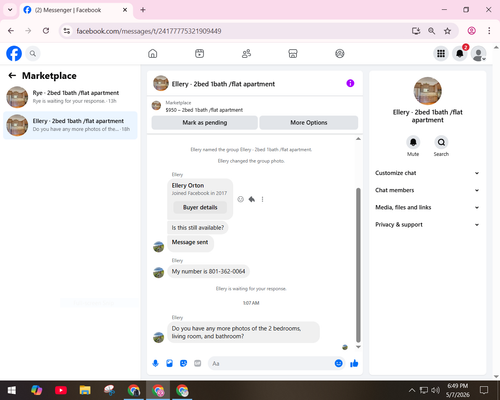Open Buyer details button
This screenshot has width=500, height=400.
pyautogui.click(x=200, y=207)
